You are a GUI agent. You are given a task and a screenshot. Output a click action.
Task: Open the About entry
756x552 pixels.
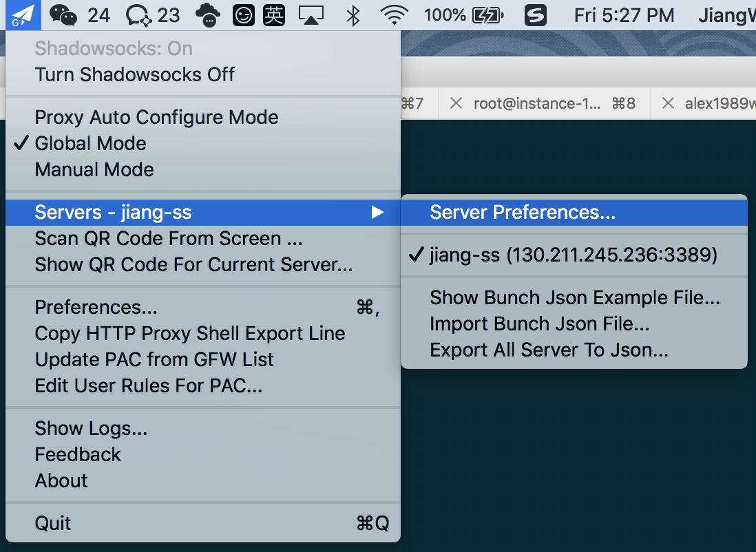point(203,480)
